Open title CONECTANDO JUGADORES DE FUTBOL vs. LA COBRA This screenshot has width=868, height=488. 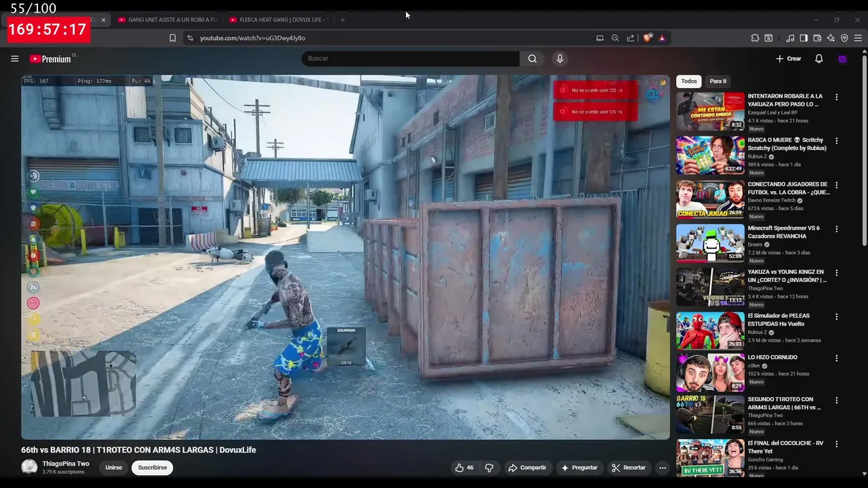point(788,188)
